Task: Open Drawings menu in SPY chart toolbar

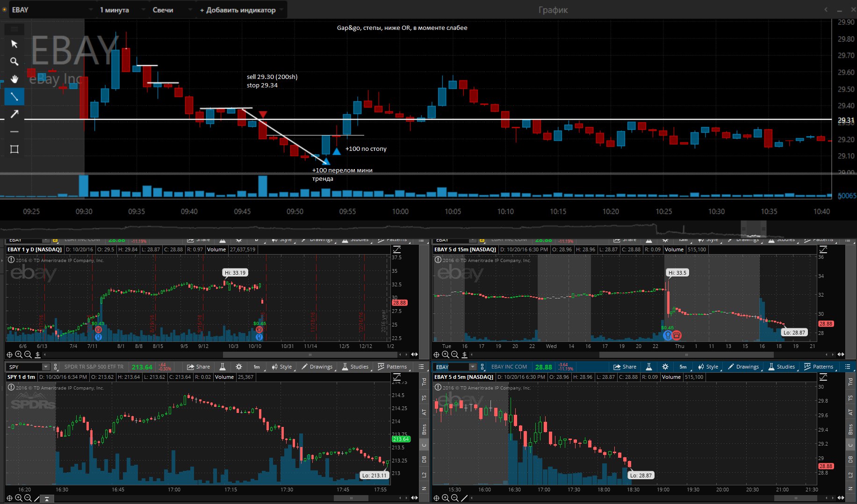Action: coord(317,367)
